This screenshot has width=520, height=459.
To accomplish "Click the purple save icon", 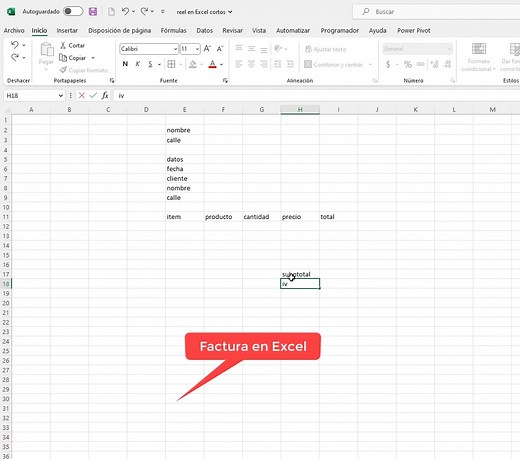I will 93,12.
